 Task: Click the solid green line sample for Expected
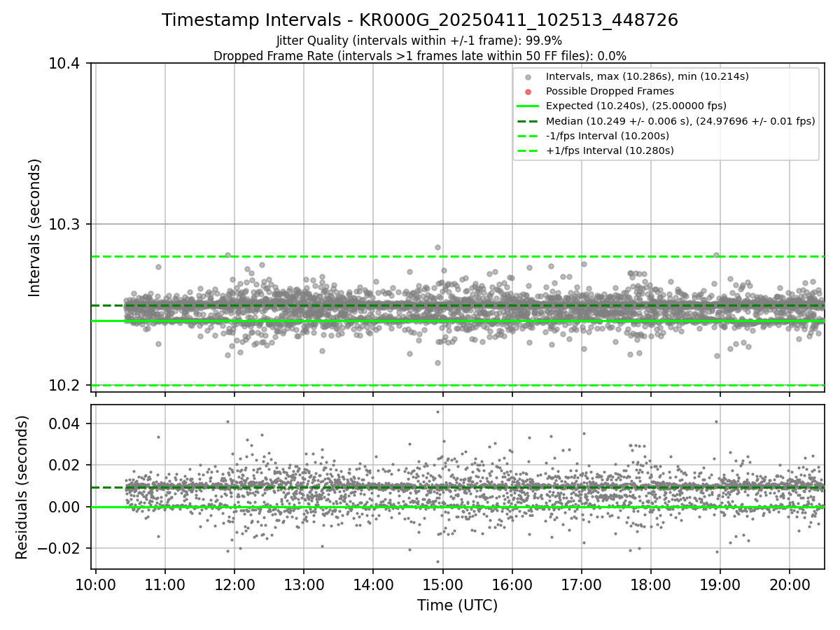528,106
